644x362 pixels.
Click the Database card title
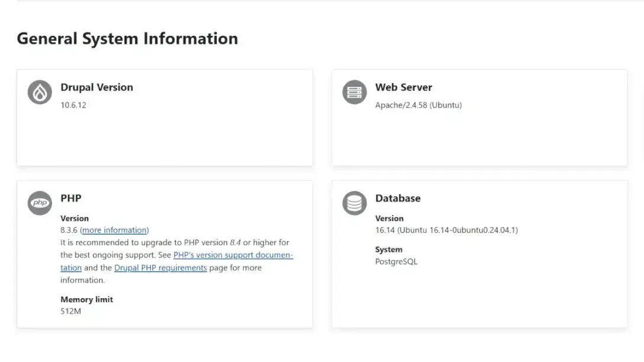coord(398,198)
